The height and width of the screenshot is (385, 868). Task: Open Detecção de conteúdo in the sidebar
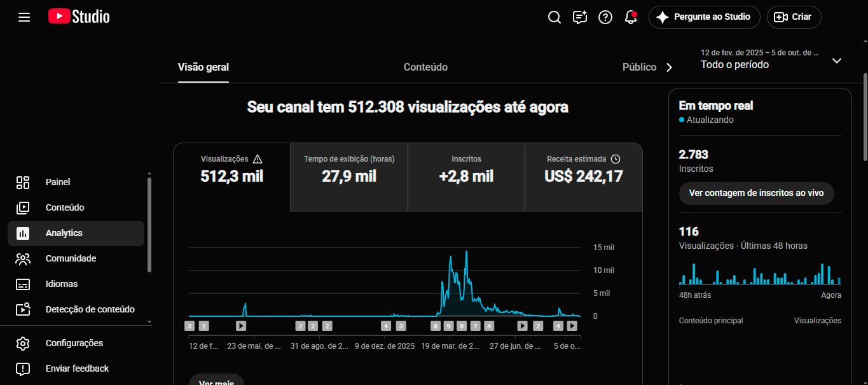(x=76, y=309)
